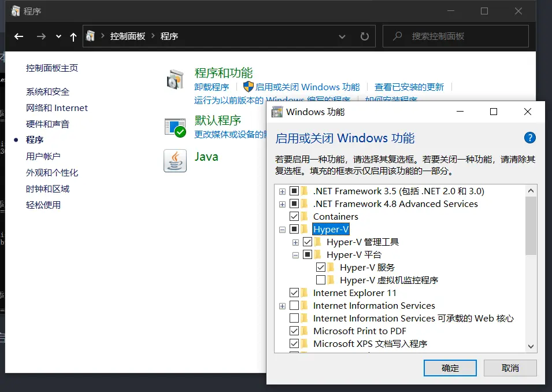Click the shield icon before 启用或关闭 Windows 功能
The width and height of the screenshot is (552, 392).
click(248, 87)
